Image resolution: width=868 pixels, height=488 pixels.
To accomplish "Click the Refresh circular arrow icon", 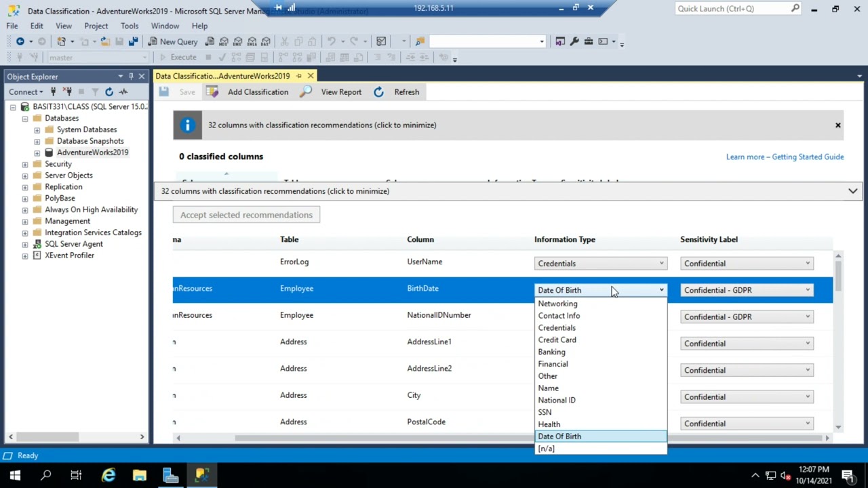I will pos(378,91).
